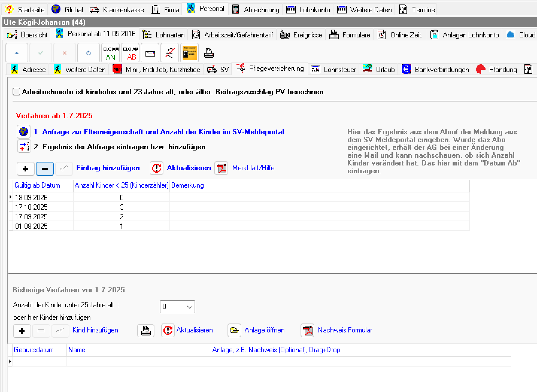Click the minus button to remove entry

pyautogui.click(x=45, y=169)
